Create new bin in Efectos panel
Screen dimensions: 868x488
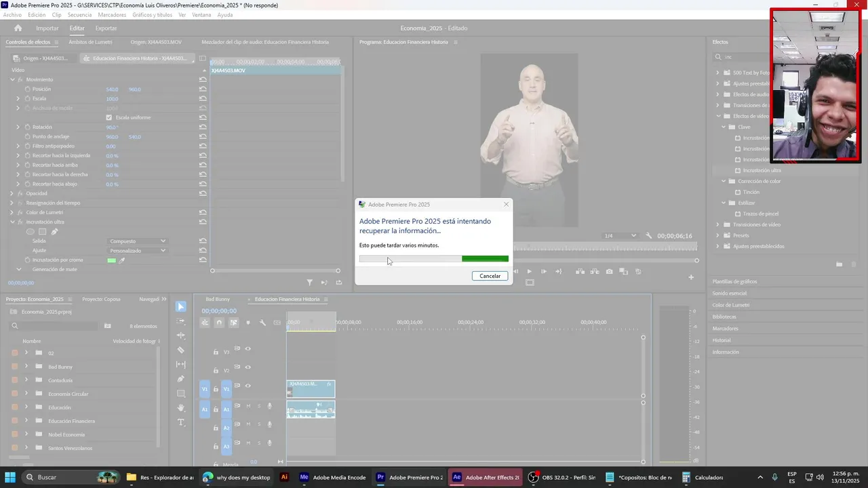(839, 264)
